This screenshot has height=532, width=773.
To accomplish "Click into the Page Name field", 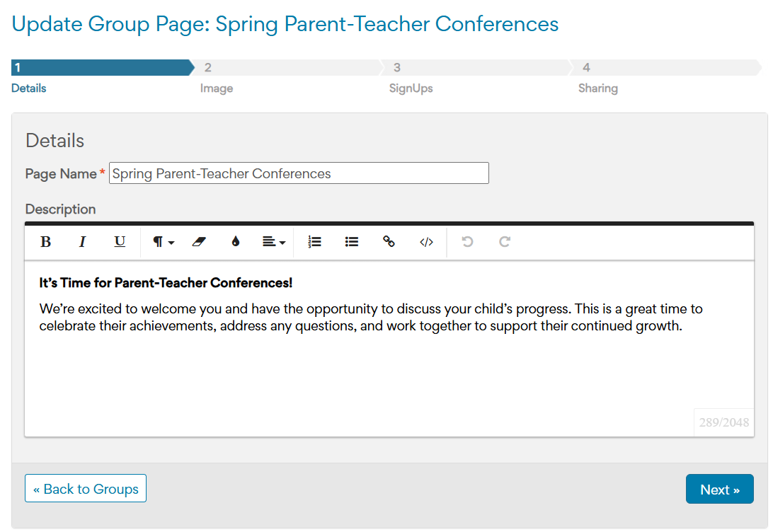I will point(299,173).
